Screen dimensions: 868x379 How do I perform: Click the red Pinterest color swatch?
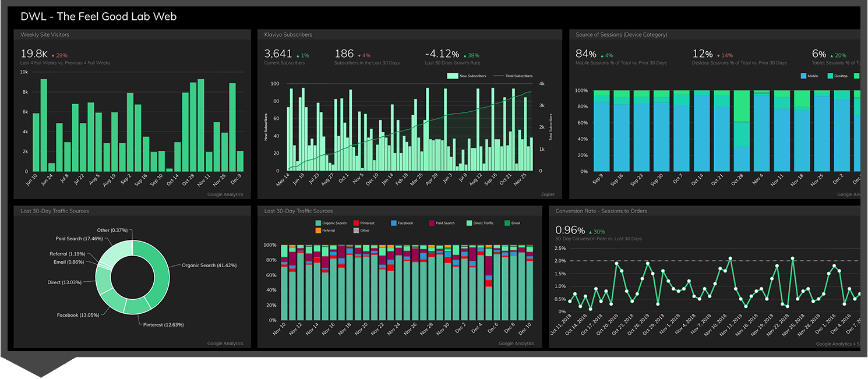coord(356,223)
